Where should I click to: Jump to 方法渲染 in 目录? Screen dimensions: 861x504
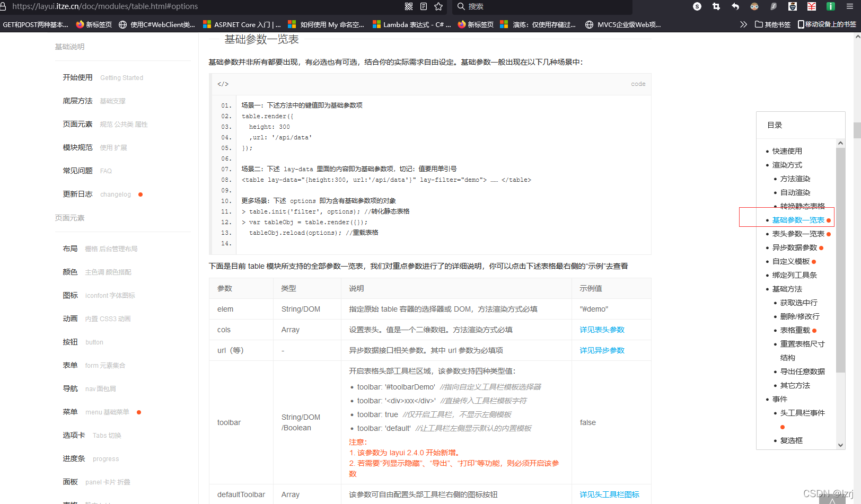click(795, 179)
